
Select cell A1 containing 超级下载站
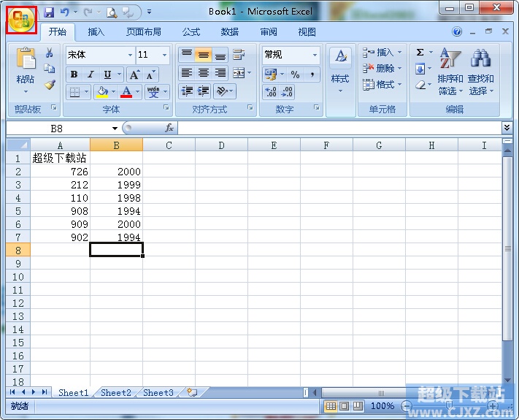point(61,158)
